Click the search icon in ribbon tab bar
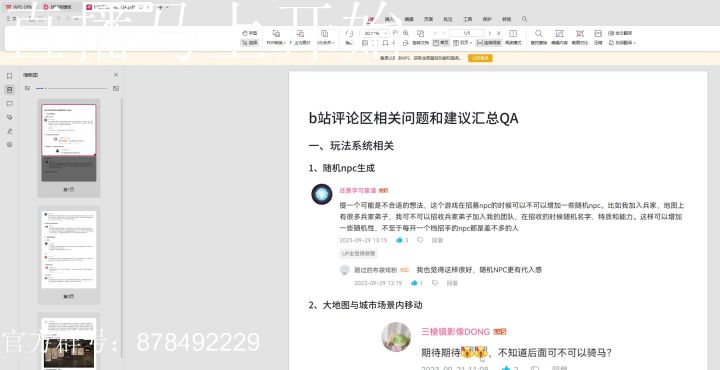The width and height of the screenshot is (720, 370). [524, 19]
